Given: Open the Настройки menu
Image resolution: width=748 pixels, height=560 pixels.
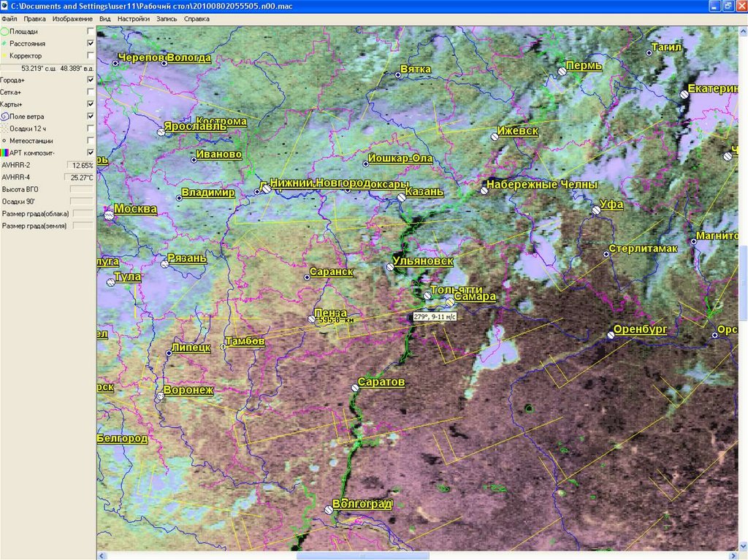Looking at the screenshot, I should click(x=134, y=18).
